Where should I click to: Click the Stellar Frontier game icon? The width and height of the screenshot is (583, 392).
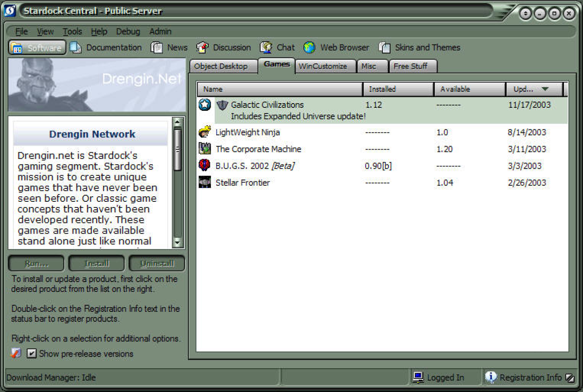tap(205, 182)
